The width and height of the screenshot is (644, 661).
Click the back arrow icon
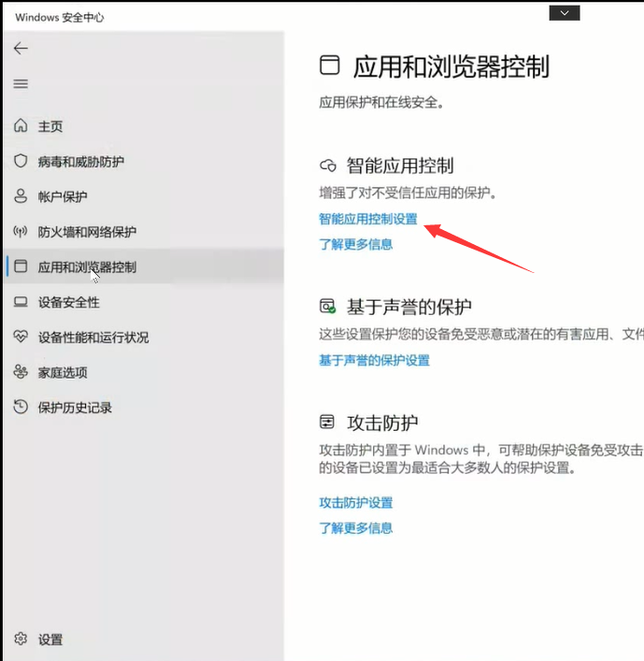21,49
